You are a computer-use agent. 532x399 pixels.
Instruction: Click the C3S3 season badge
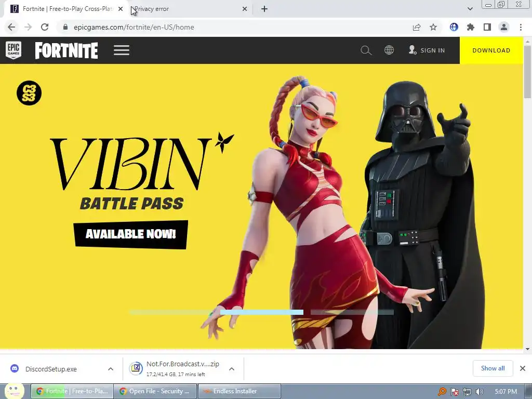point(29,92)
